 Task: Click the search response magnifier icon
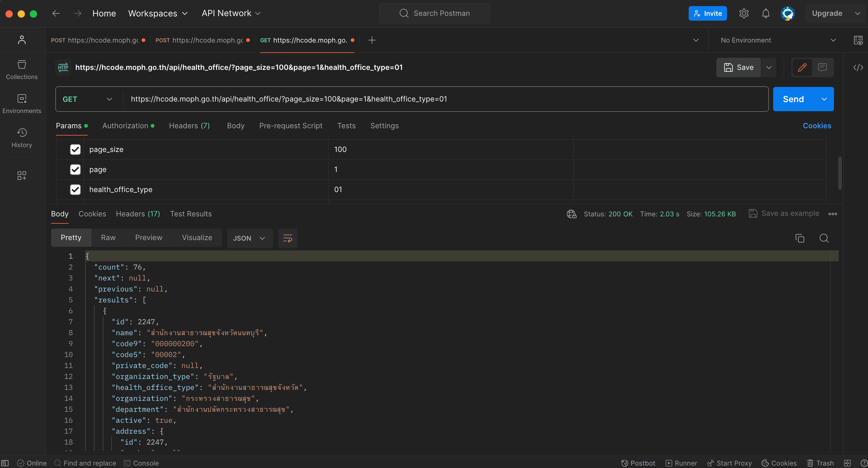pos(824,238)
